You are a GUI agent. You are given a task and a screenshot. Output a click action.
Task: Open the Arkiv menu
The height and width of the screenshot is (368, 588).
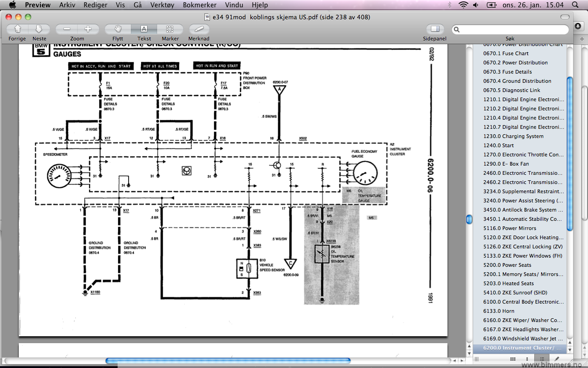68,5
